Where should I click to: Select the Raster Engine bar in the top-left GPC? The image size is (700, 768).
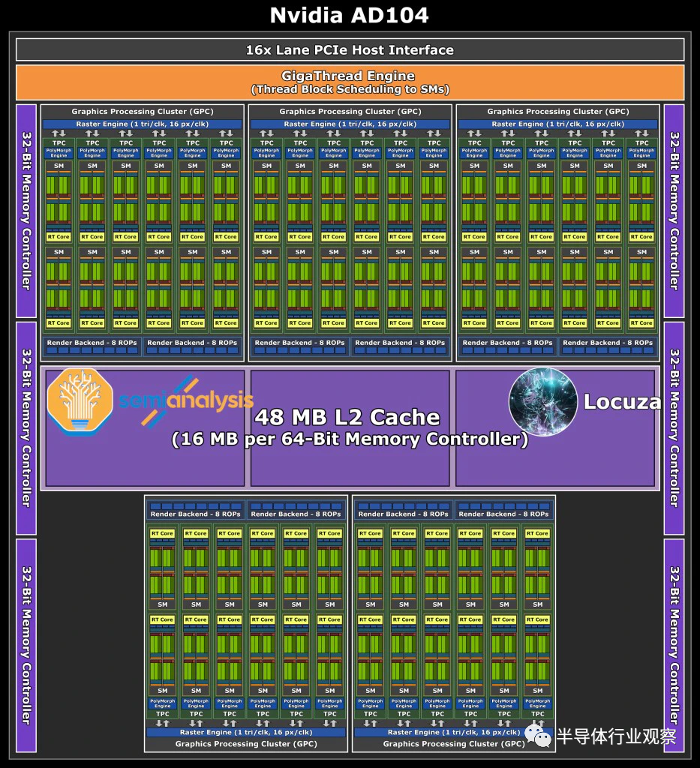(143, 124)
